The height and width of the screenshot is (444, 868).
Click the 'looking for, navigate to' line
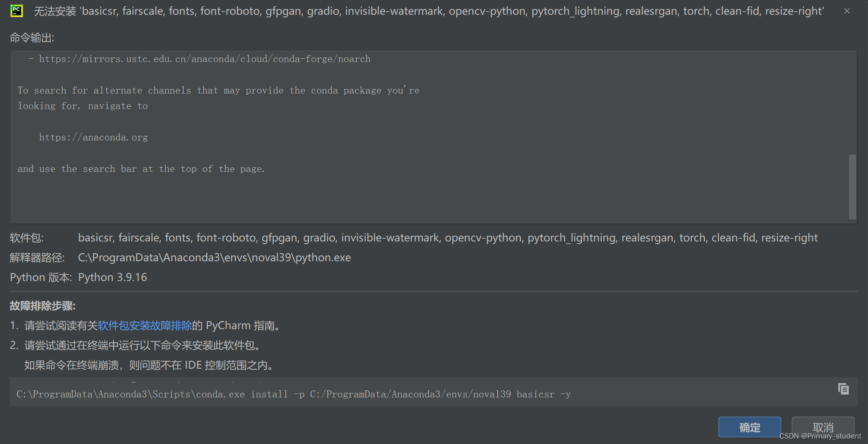point(83,106)
